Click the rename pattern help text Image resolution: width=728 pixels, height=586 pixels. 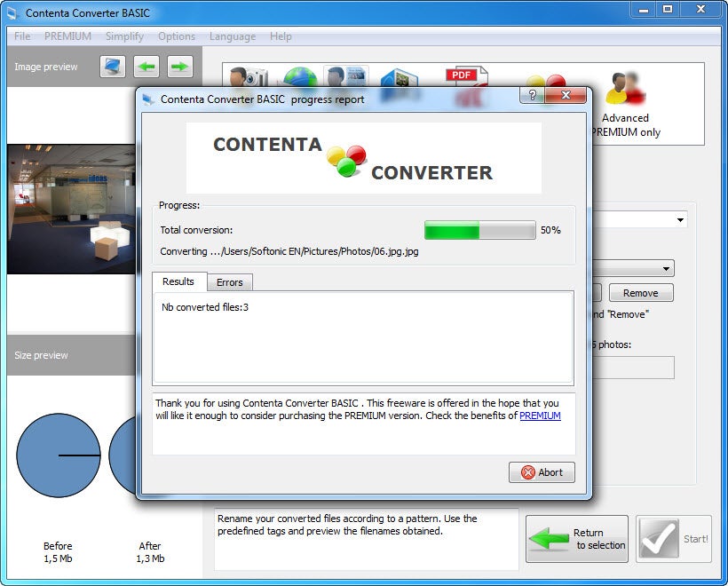tap(347, 525)
